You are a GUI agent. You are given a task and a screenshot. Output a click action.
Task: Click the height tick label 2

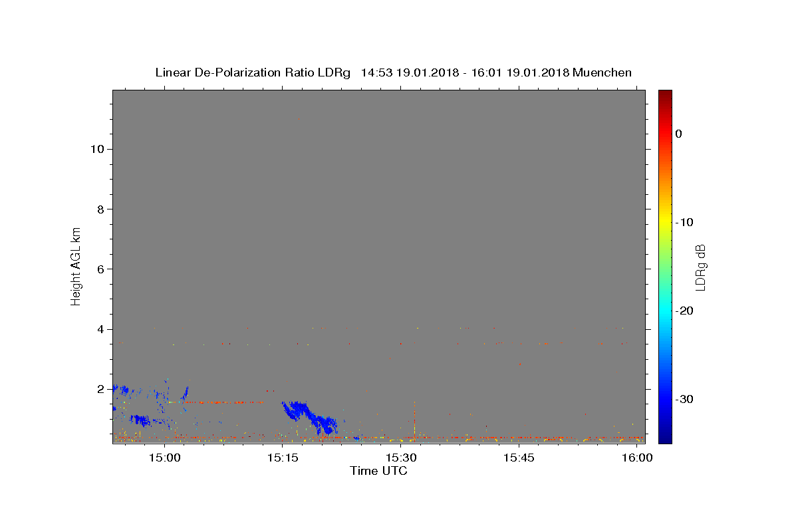101,389
